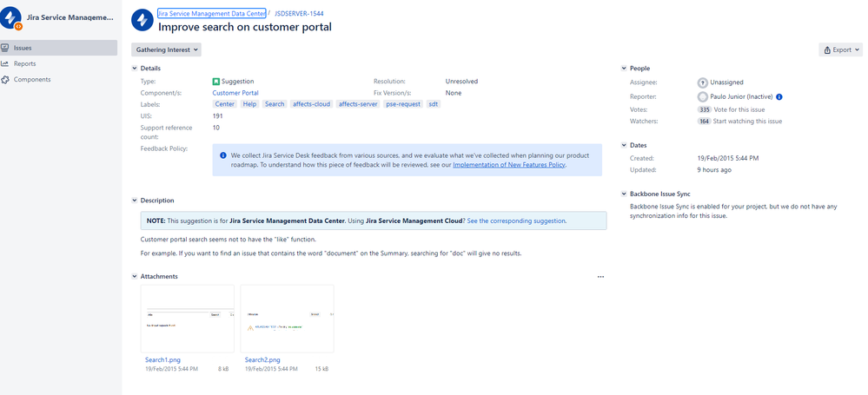Screen dimensions: 868x395
Task: Open the Customer Portal component link
Action: pyautogui.click(x=235, y=93)
